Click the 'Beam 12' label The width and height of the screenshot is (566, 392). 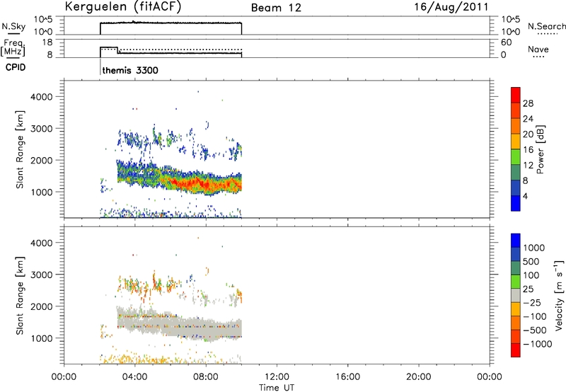click(276, 8)
